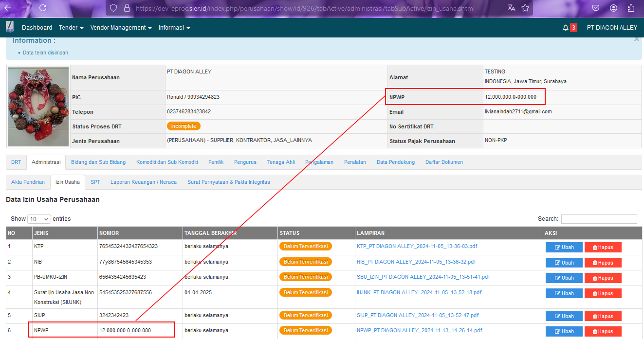Open the Vendor Management dropdown

[x=121, y=28]
